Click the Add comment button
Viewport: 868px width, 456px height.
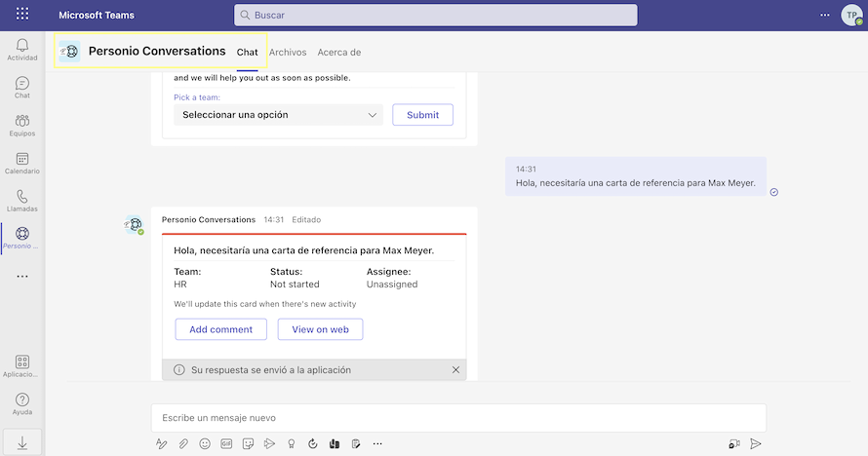tap(220, 329)
